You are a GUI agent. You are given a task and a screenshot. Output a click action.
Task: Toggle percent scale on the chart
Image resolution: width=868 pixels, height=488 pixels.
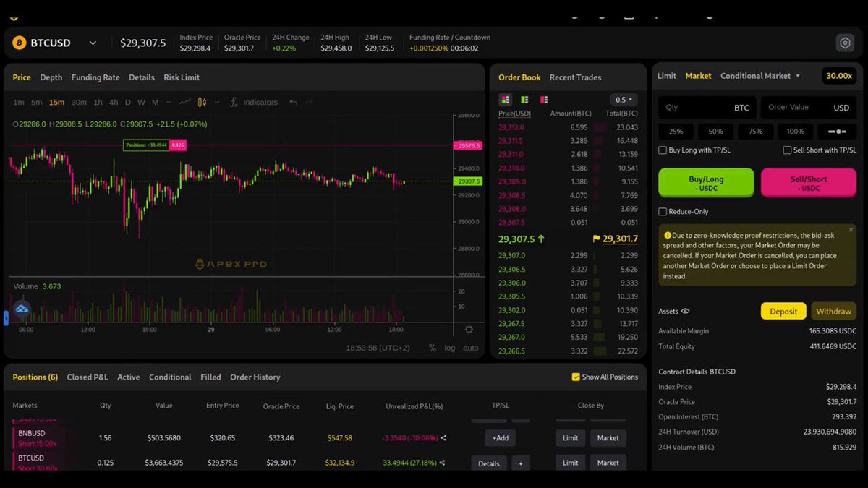coord(432,348)
